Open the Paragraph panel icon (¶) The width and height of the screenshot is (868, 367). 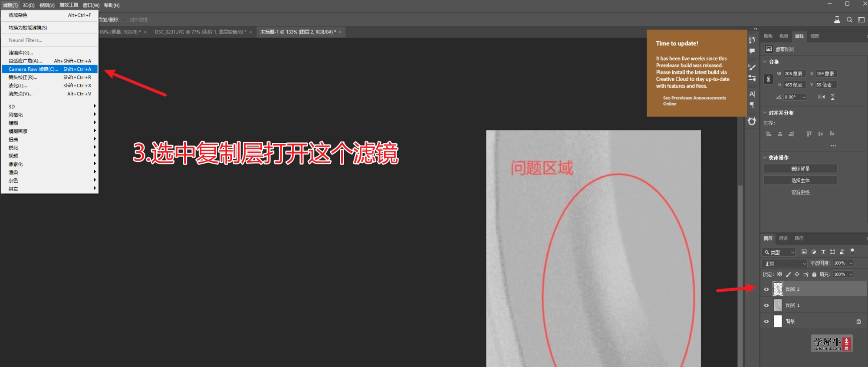coord(752,105)
